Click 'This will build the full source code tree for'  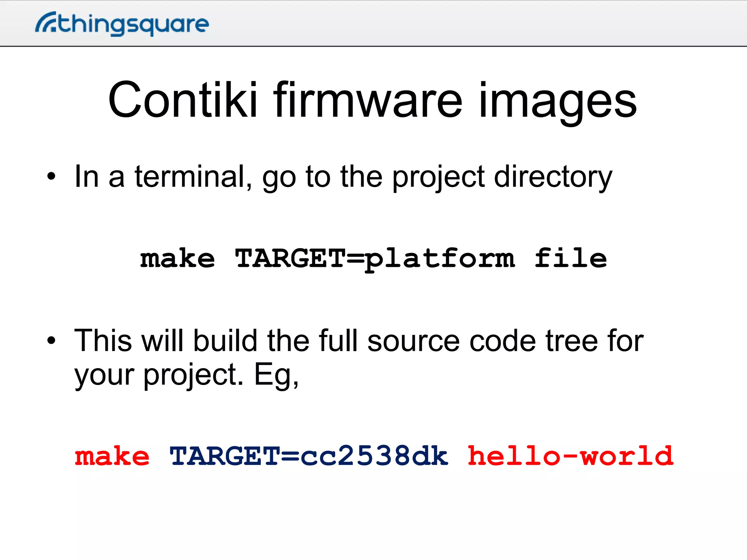pyautogui.click(x=359, y=341)
